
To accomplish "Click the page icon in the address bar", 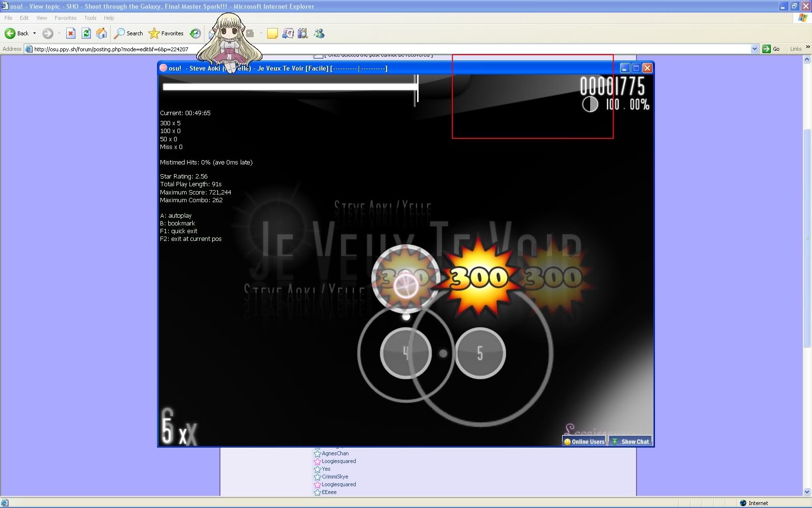I will 29,49.
